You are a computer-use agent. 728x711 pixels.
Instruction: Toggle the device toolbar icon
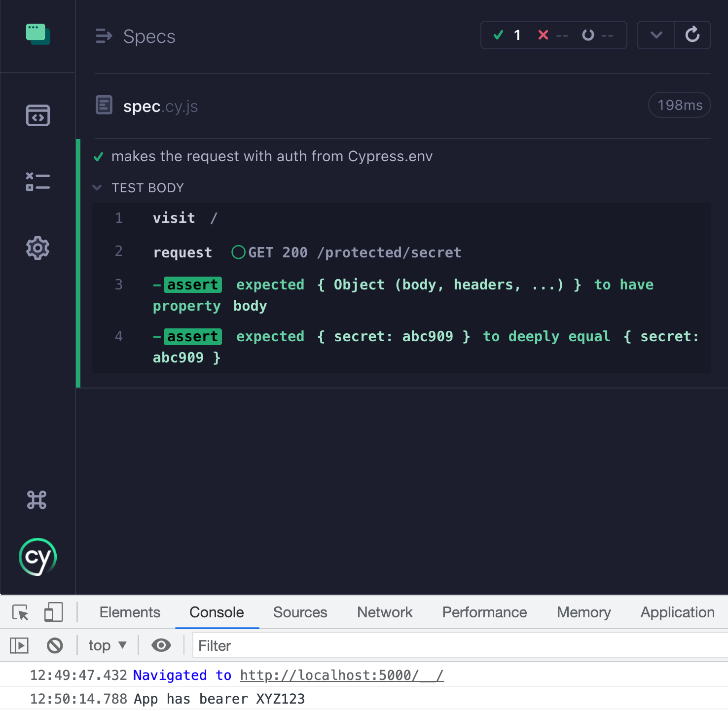pyautogui.click(x=53, y=612)
